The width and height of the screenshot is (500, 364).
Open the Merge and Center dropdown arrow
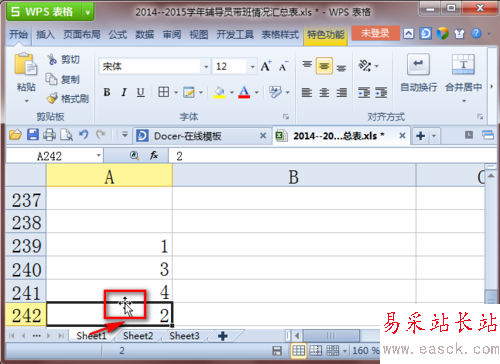click(x=464, y=101)
